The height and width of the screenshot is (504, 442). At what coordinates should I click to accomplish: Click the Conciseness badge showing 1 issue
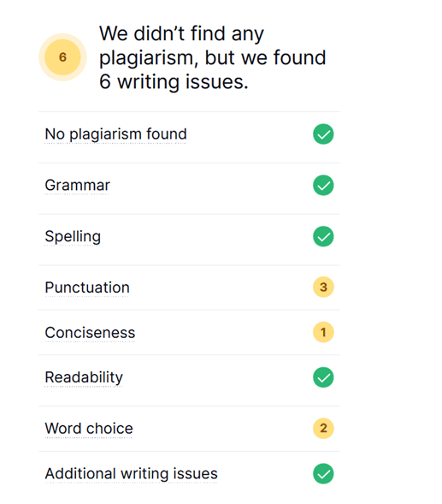pyautogui.click(x=323, y=332)
